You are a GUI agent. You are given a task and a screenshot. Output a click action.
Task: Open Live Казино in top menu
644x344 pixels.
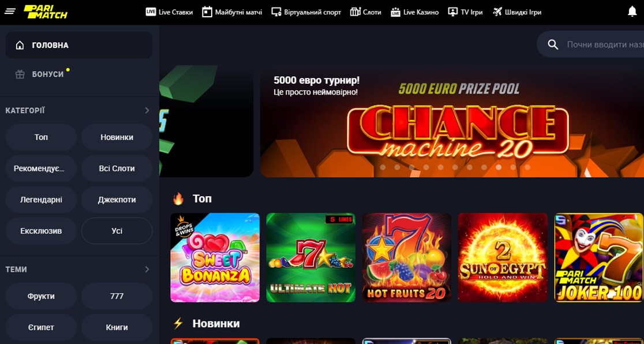pyautogui.click(x=414, y=12)
